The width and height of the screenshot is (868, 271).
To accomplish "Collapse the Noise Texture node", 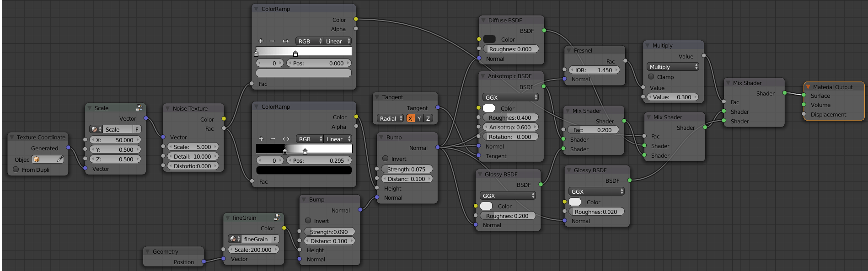I will tap(167, 108).
